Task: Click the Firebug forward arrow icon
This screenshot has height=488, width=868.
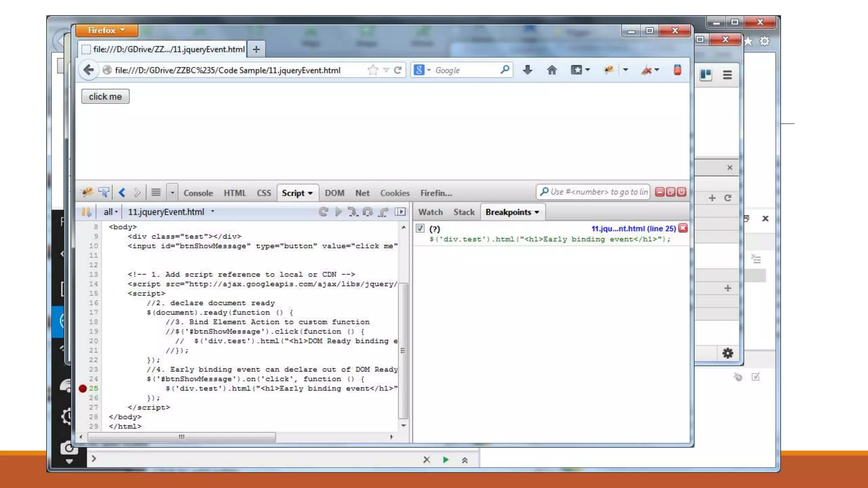Action: point(137,193)
